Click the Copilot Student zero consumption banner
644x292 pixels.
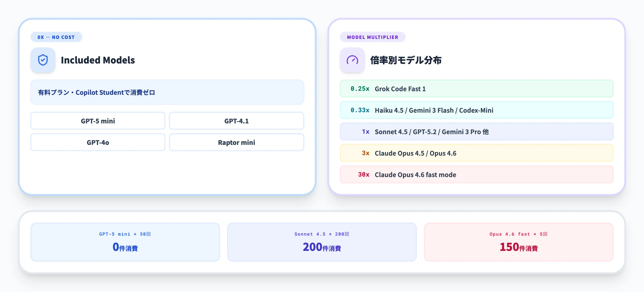pyautogui.click(x=167, y=92)
